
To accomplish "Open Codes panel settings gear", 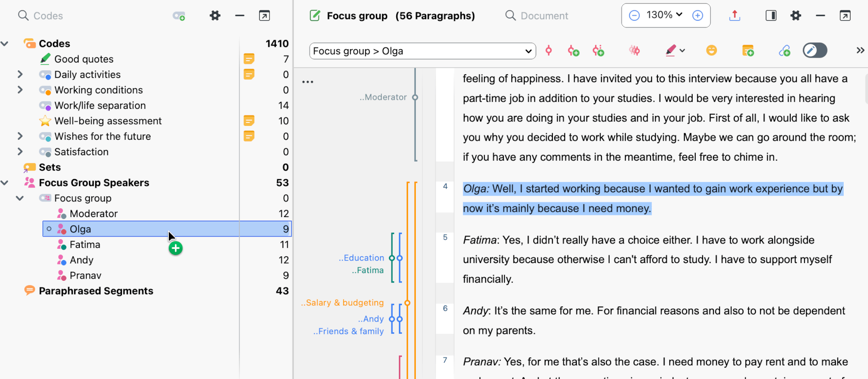I will (215, 16).
